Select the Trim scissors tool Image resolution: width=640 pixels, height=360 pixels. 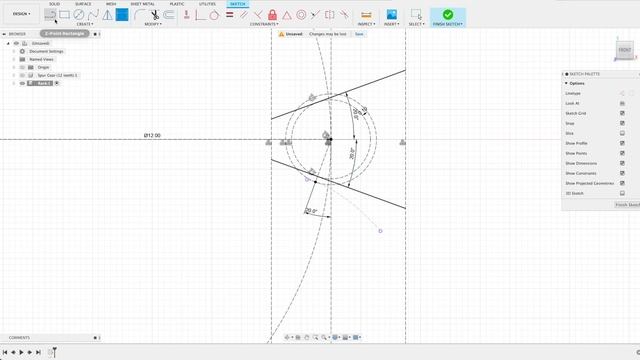click(x=155, y=15)
